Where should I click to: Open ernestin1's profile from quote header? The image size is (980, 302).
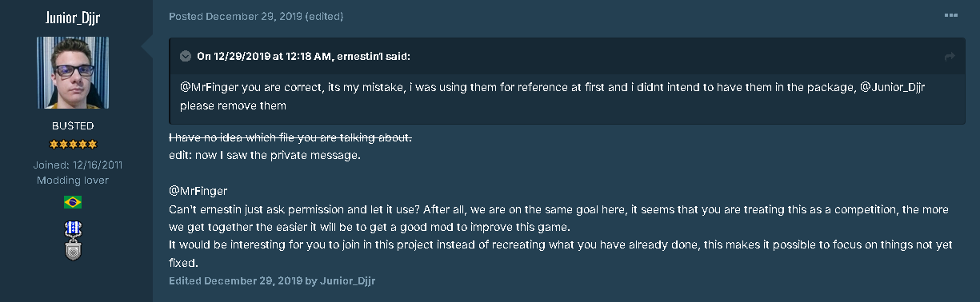(359, 56)
